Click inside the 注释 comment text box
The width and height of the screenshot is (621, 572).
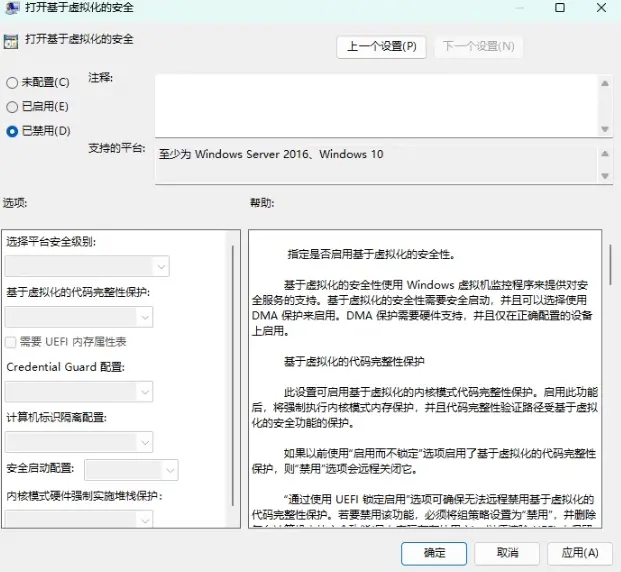pyautogui.click(x=376, y=106)
